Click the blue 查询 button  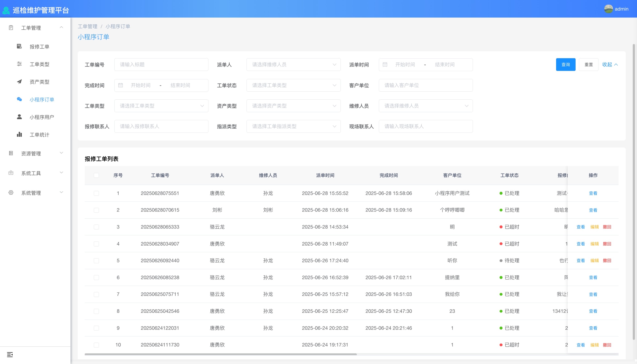point(566,65)
